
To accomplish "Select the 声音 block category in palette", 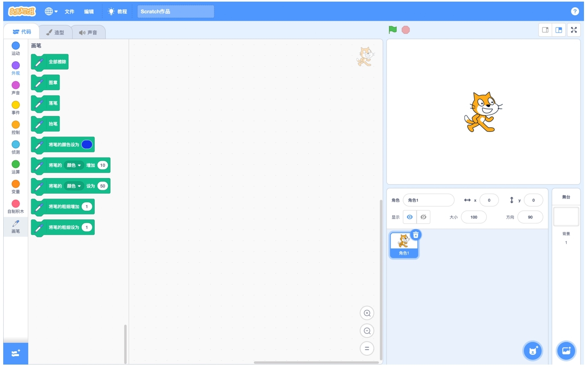I will pyautogui.click(x=16, y=88).
